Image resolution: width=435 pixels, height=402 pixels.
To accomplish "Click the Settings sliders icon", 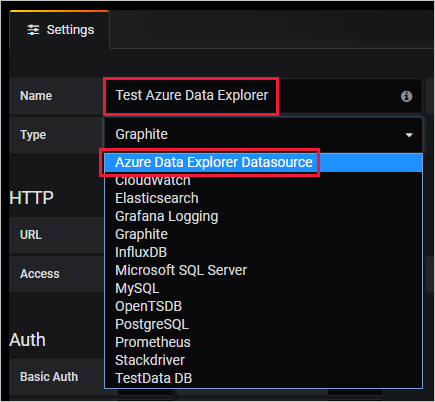I will [33, 30].
